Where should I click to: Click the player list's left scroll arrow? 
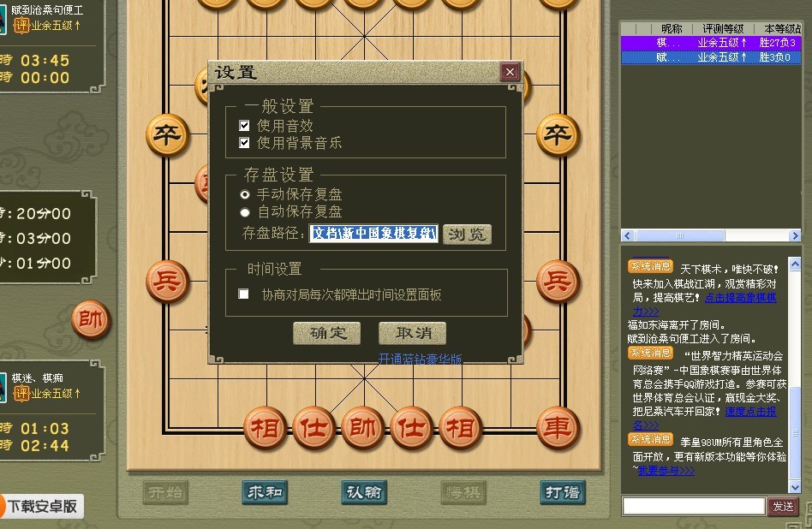tap(628, 236)
